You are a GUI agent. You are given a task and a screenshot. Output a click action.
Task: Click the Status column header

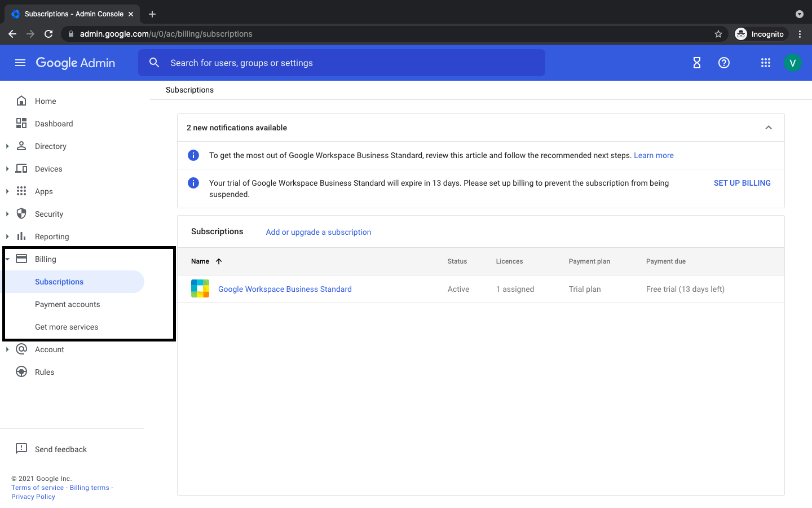(457, 261)
